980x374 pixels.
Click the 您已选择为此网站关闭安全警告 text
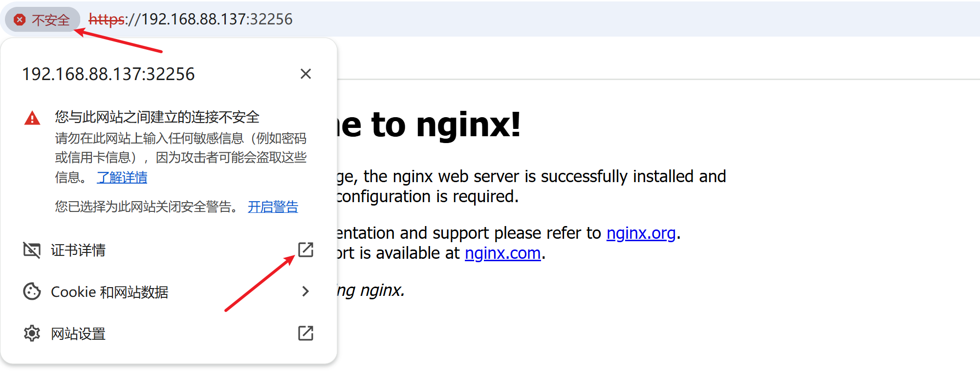pos(147,207)
